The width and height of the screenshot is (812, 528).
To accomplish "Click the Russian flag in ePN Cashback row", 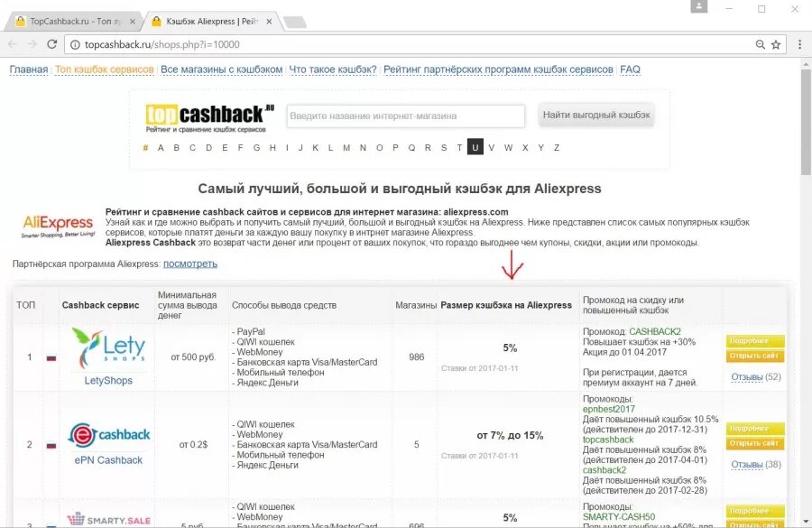I will click(x=51, y=445).
